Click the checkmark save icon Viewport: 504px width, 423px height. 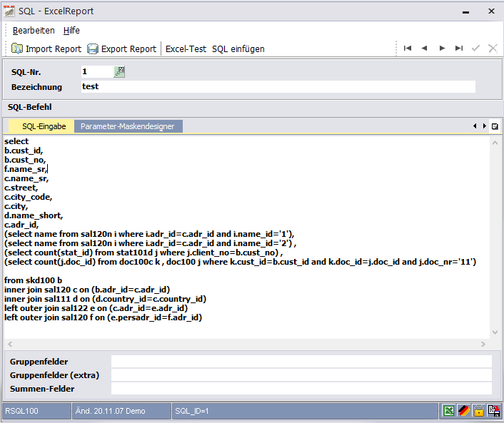coord(475,49)
